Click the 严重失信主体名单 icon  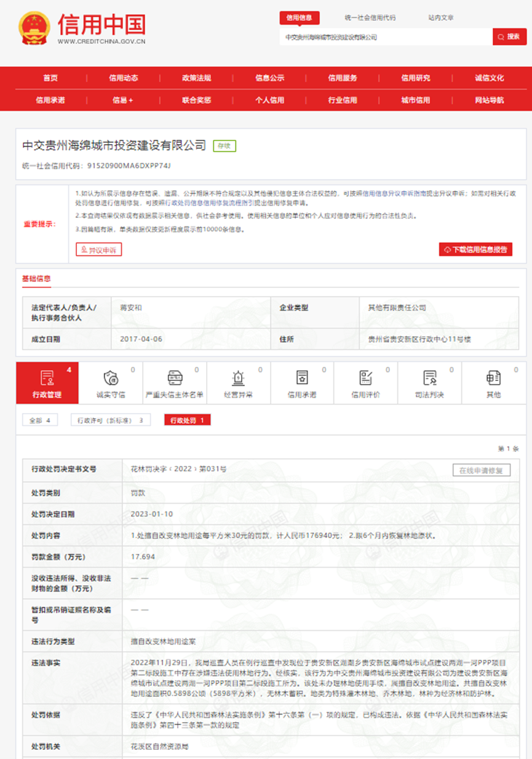[175, 377]
